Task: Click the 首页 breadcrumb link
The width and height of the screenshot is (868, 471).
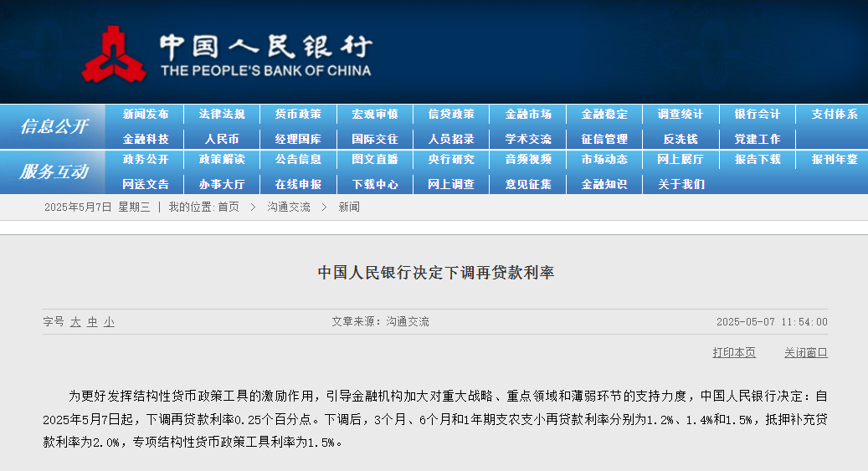Action: click(229, 207)
